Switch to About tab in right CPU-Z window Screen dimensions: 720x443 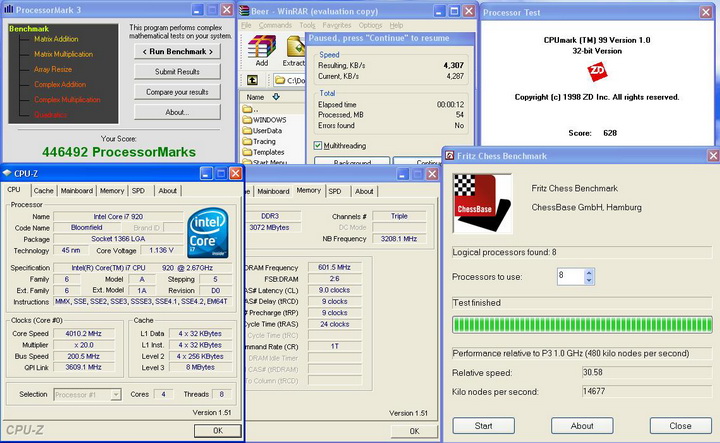(364, 191)
